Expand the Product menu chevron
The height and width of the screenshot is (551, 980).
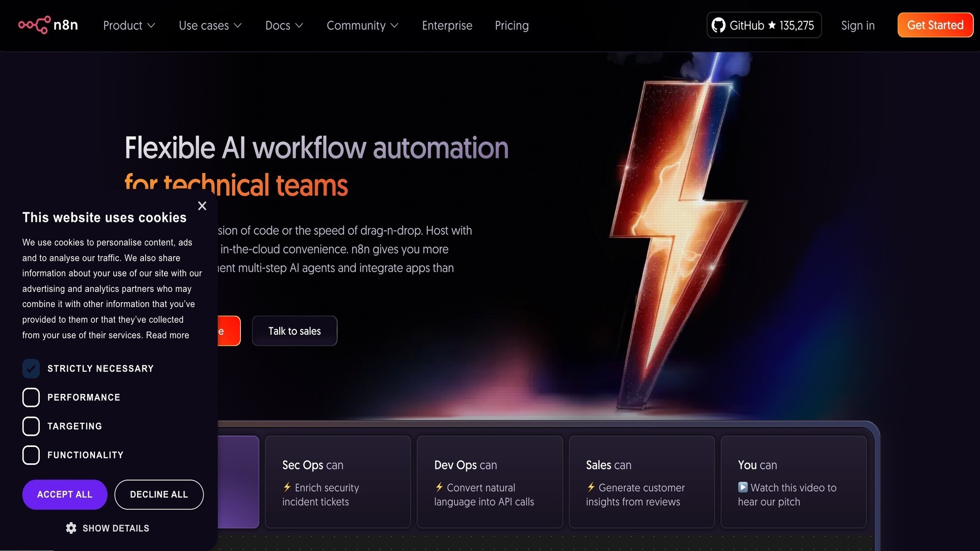(151, 26)
